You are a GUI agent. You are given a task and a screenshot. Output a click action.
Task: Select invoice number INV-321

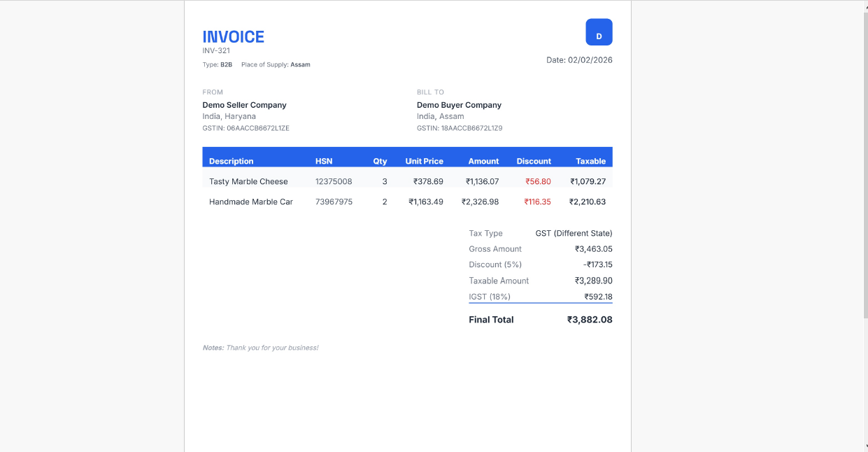pos(216,51)
